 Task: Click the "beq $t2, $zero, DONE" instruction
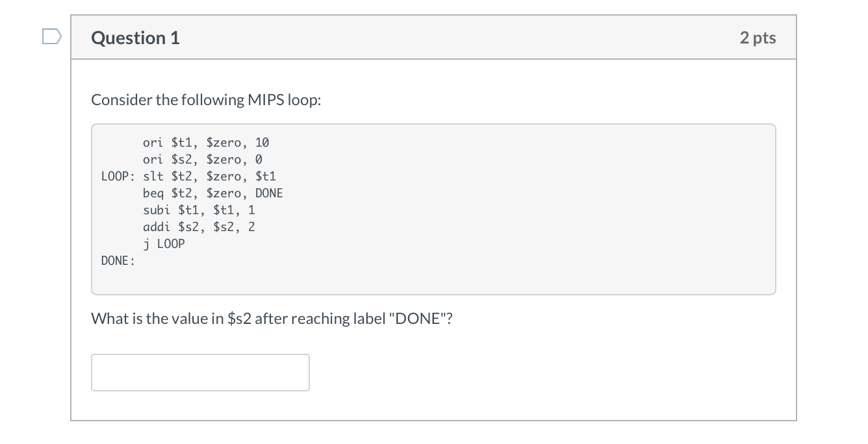tap(213, 193)
